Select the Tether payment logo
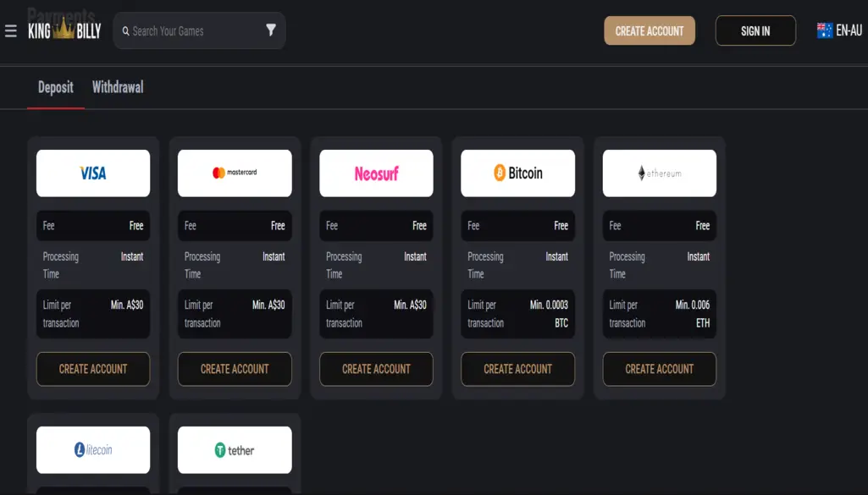The width and height of the screenshot is (868, 495). click(235, 450)
